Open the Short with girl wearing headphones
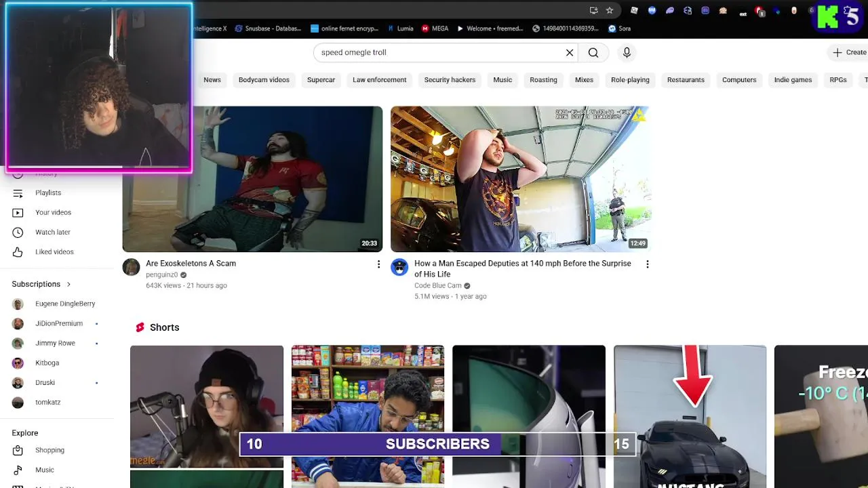The height and width of the screenshot is (488, 868). point(207,407)
